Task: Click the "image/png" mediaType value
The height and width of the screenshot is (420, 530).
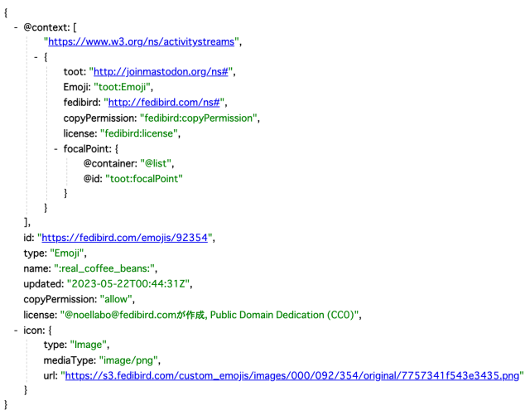Action: [x=130, y=360]
